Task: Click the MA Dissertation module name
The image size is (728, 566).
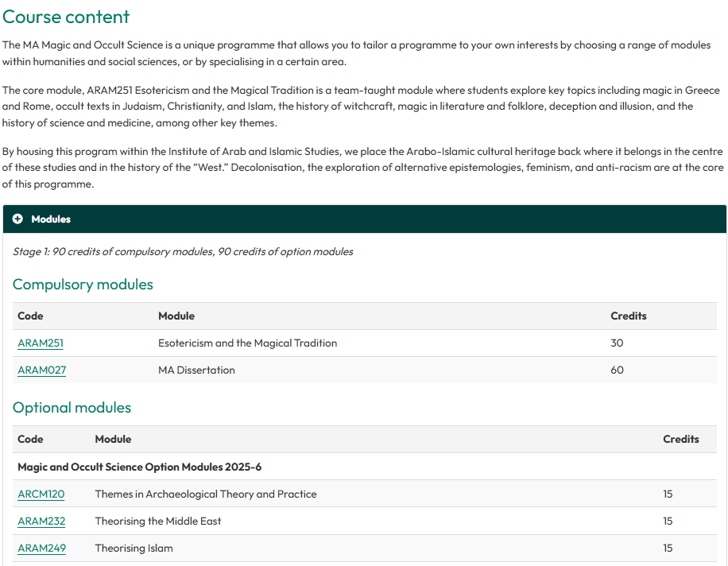Action: point(196,370)
